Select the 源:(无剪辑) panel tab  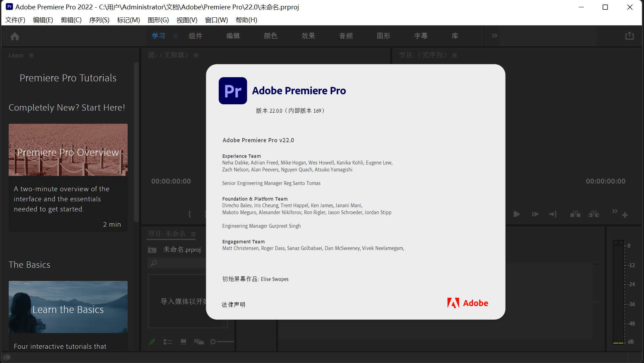[x=168, y=55]
